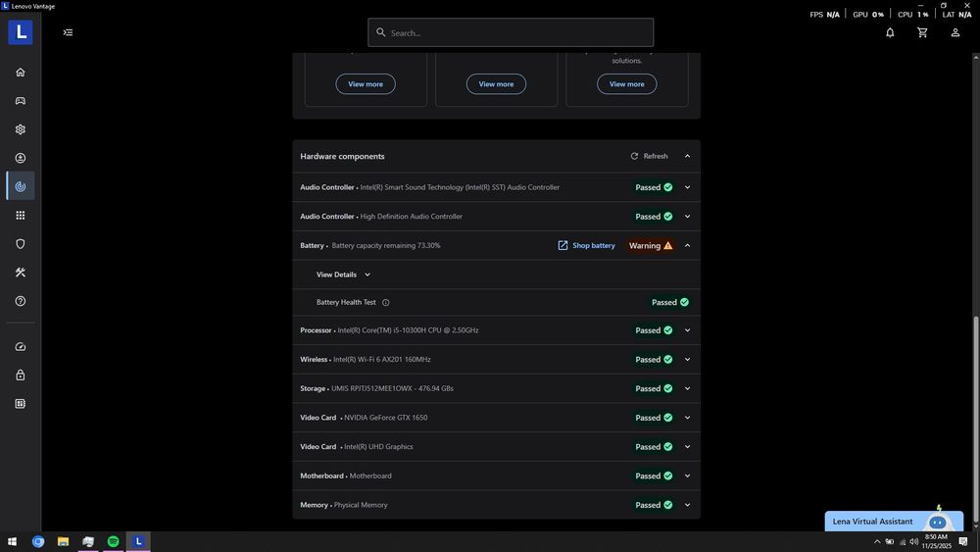This screenshot has height=552, width=980.
Task: Show hidden system tray icons
Action: coord(877,541)
